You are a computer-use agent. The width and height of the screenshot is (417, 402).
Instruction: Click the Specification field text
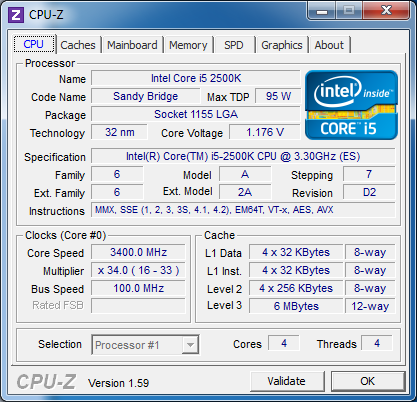click(x=243, y=156)
